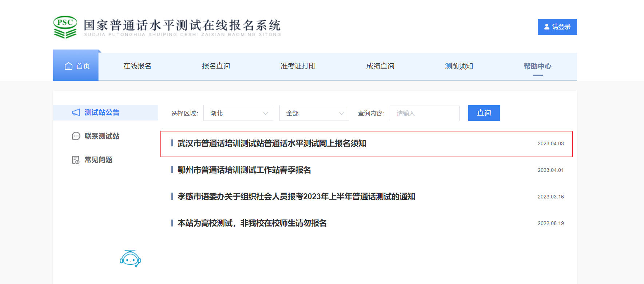Click the blue 查询 search button
The width and height of the screenshot is (644, 284).
click(484, 113)
